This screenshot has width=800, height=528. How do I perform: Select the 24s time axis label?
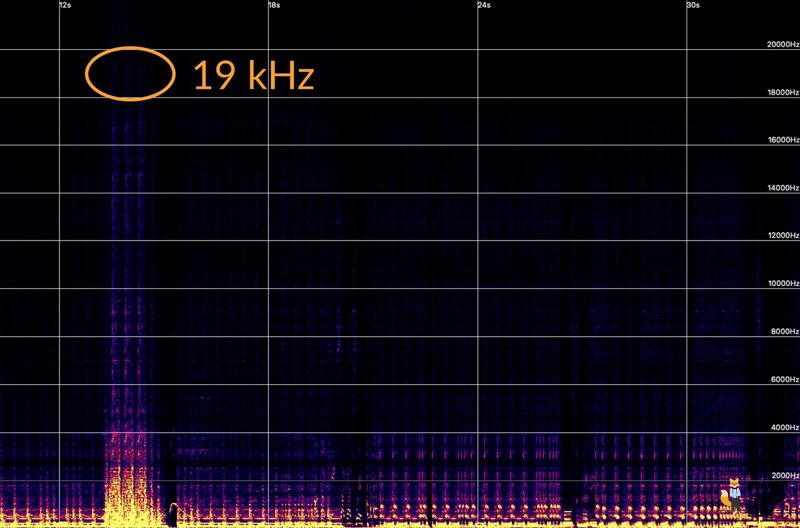[485, 5]
